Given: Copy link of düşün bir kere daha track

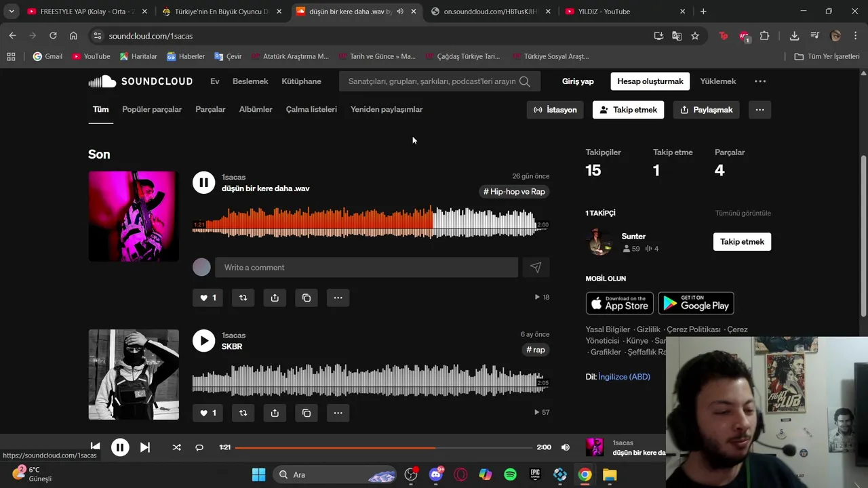Looking at the screenshot, I should pyautogui.click(x=307, y=298).
